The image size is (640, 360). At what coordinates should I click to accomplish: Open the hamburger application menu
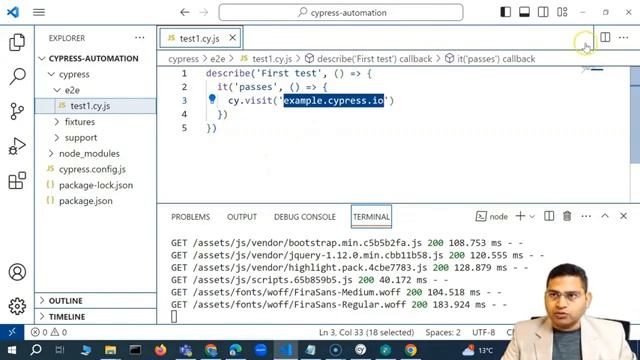point(39,12)
